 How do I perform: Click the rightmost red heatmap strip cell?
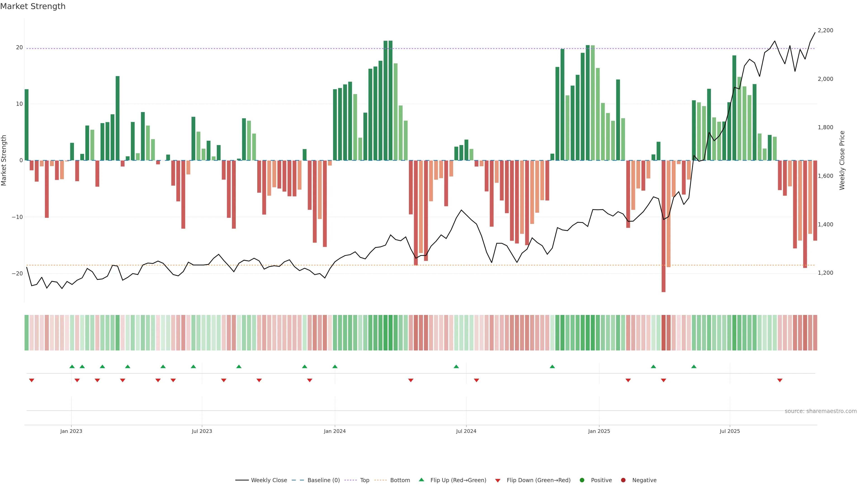[815, 332]
